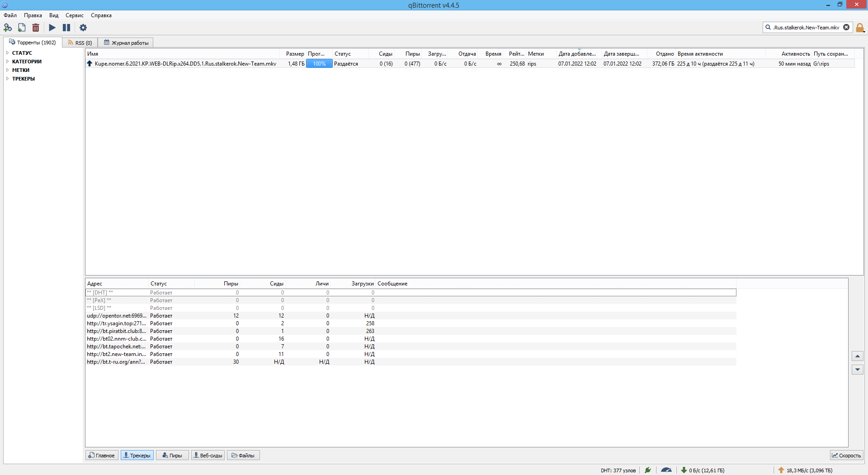
Task: Toggle alternative speed limits speedometer icon
Action: [666, 470]
